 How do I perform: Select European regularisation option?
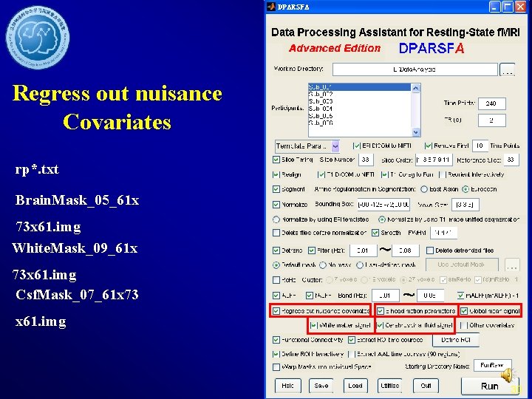465,189
